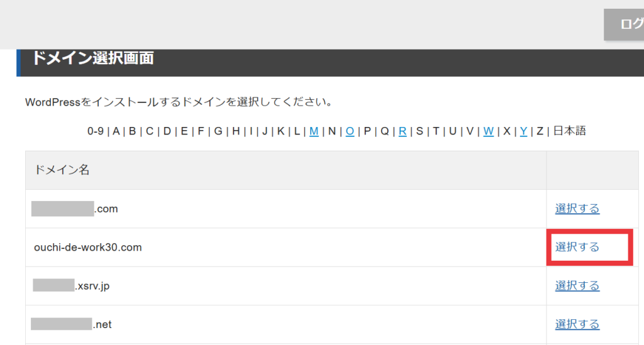The image size is (644, 345).
Task: Click the 0-9 filter in alphabet index
Action: click(x=95, y=131)
